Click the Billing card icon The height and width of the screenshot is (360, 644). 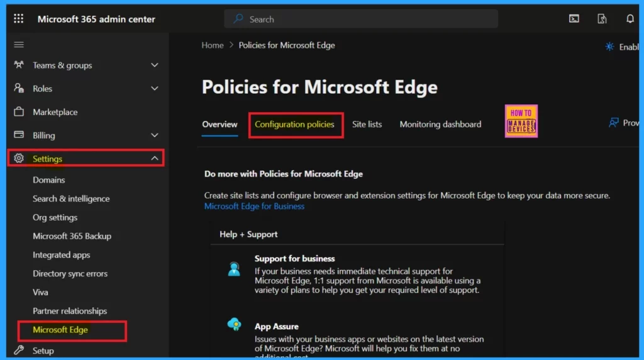click(x=19, y=134)
